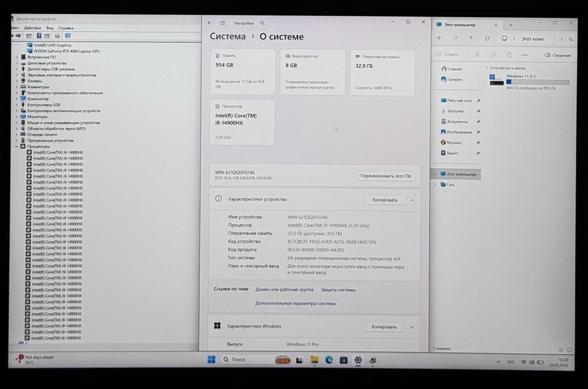Collapse the Характеристики устройства section chevron

tap(413, 200)
